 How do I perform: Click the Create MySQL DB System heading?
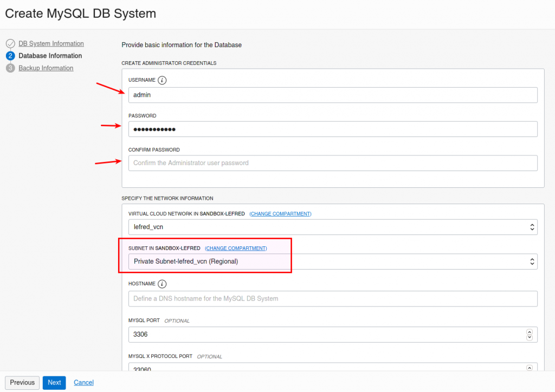tap(81, 14)
